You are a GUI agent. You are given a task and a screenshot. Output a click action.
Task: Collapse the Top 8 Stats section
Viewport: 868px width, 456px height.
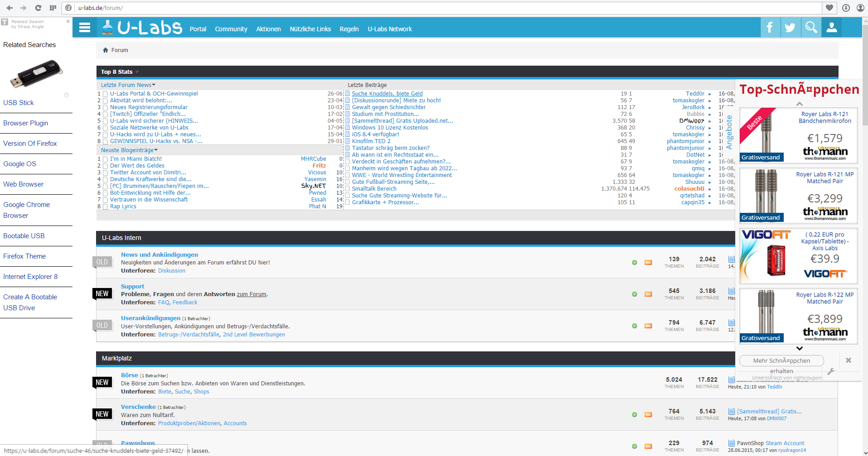point(137,72)
